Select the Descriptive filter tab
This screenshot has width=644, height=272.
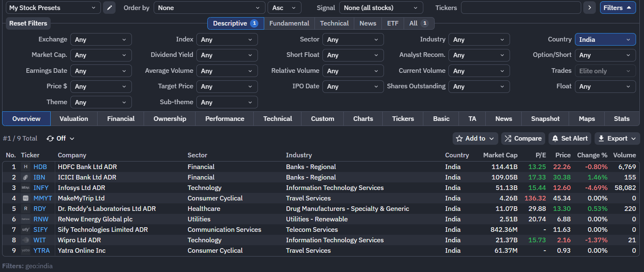[x=236, y=23]
